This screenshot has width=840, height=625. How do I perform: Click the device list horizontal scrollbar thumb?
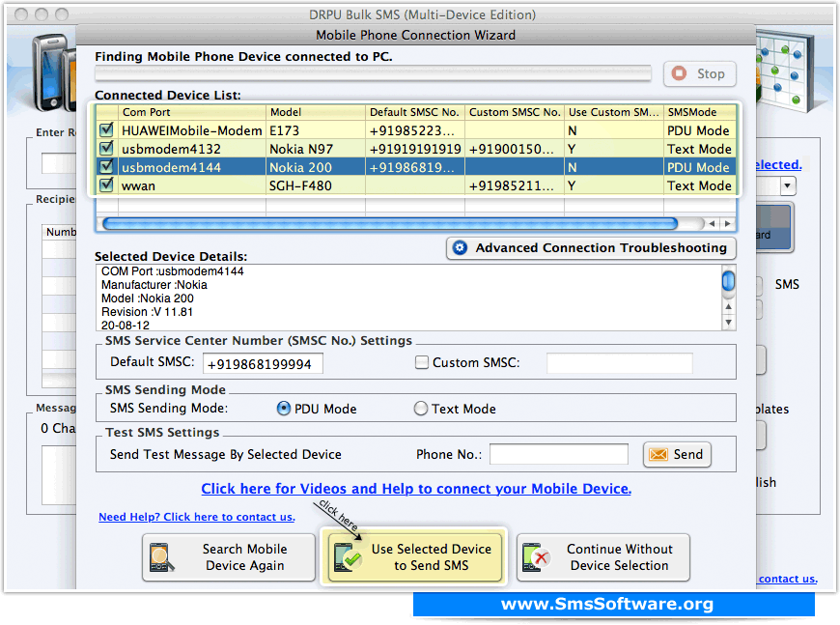(x=390, y=223)
